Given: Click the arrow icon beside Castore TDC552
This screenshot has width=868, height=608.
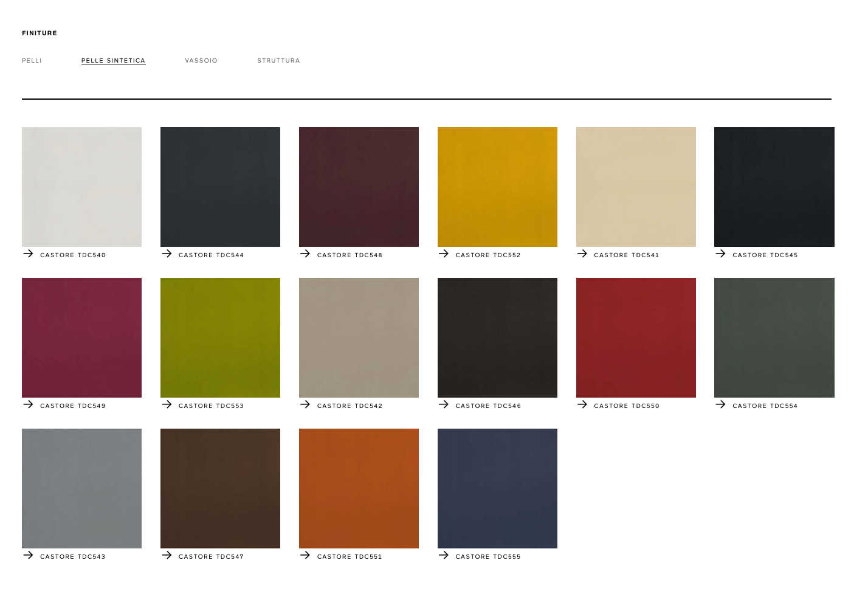Looking at the screenshot, I should click(x=444, y=254).
